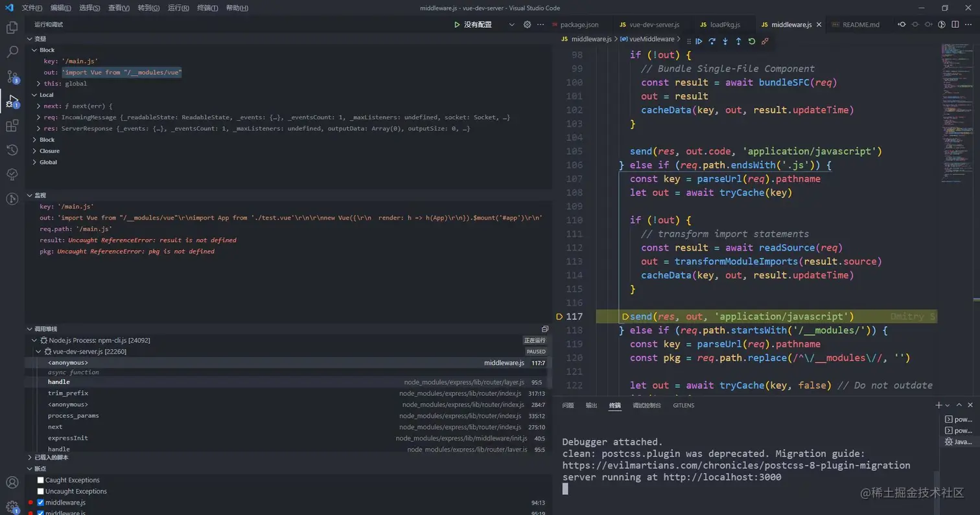Viewport: 980px width, 515px height.
Task: Open the Extensions view in activity bar
Action: tap(12, 126)
